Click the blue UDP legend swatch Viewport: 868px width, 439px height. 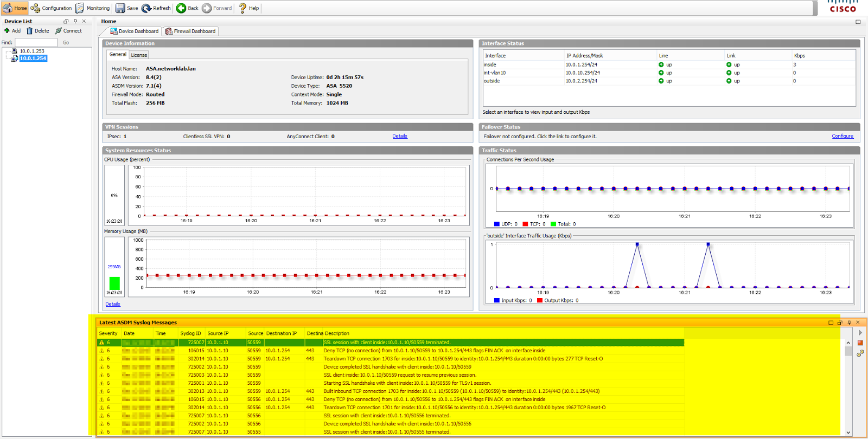tap(497, 224)
